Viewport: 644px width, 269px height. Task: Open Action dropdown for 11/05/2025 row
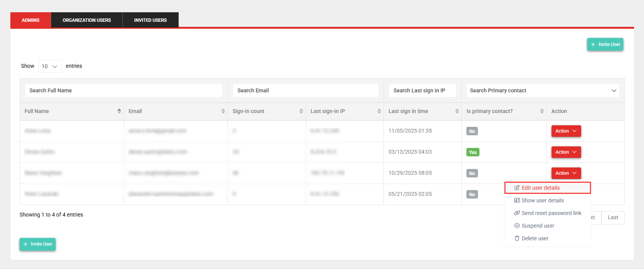[x=566, y=131]
